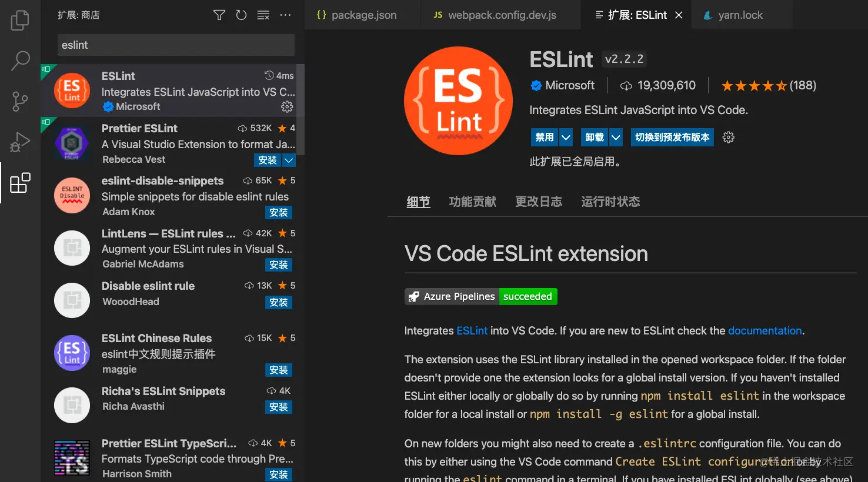This screenshot has height=482, width=868.
Task: Open the 运行时状态 tab
Action: 610,202
